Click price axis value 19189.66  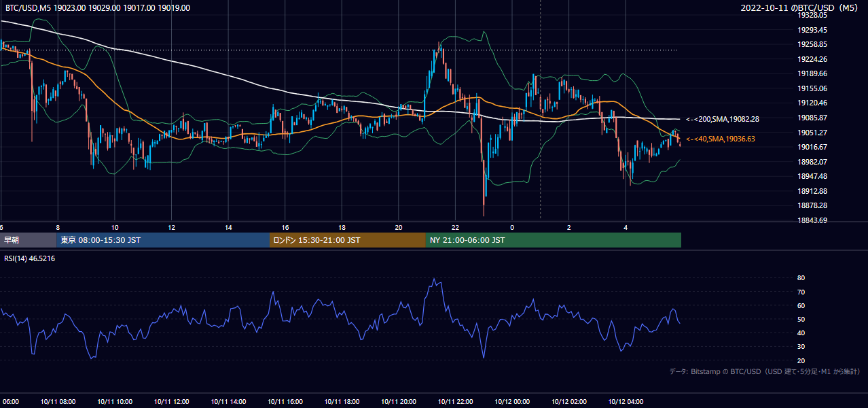click(x=812, y=73)
